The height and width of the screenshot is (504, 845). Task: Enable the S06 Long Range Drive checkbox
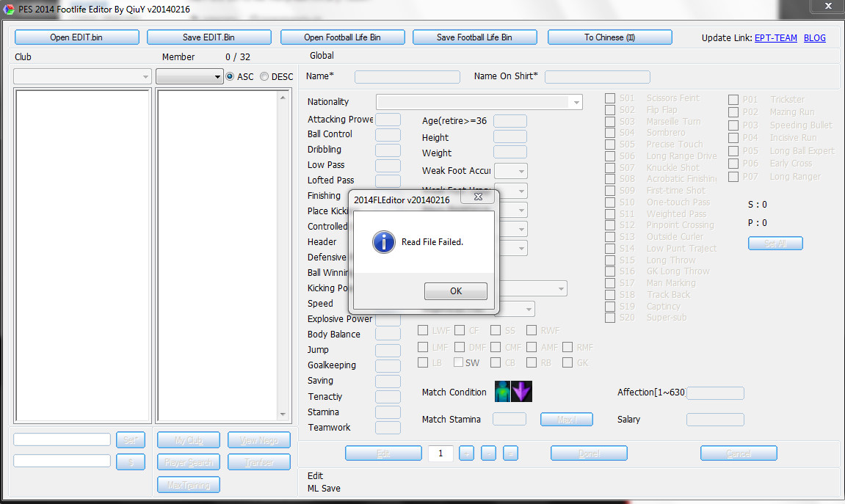click(x=610, y=156)
